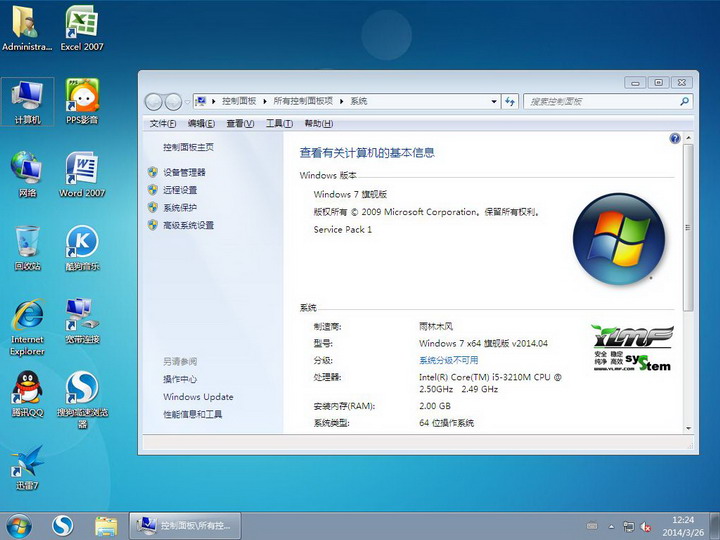The width and height of the screenshot is (720, 540).
Task: Click the 搜索控制面板 search field
Action: click(x=602, y=101)
